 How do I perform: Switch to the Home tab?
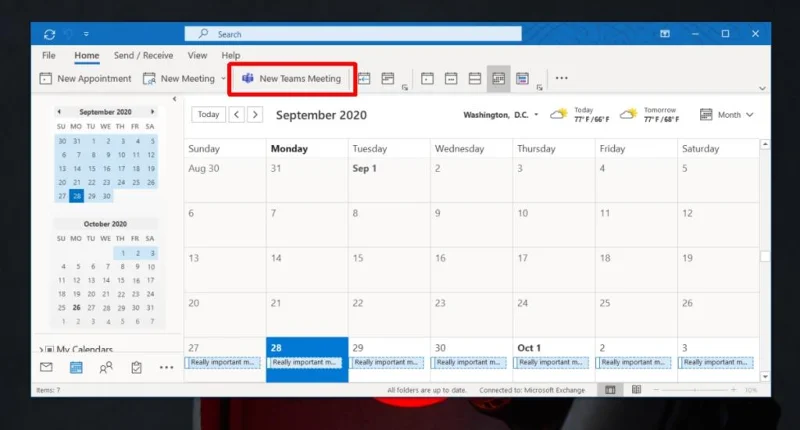(87, 55)
